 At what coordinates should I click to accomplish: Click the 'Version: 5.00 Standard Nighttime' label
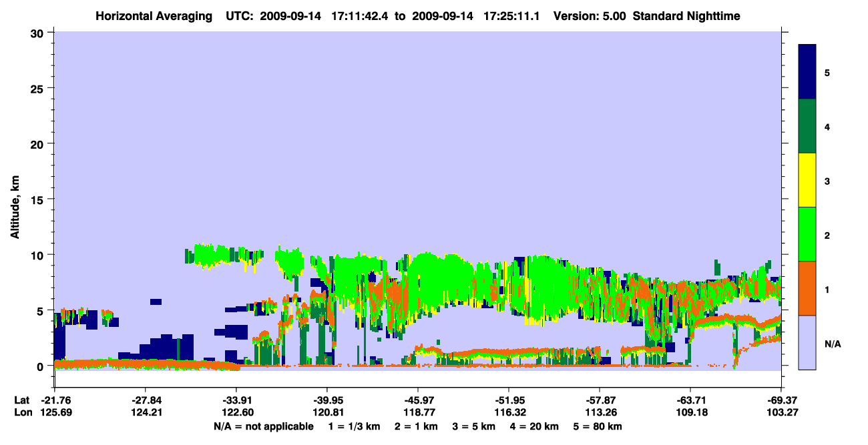tap(646, 15)
